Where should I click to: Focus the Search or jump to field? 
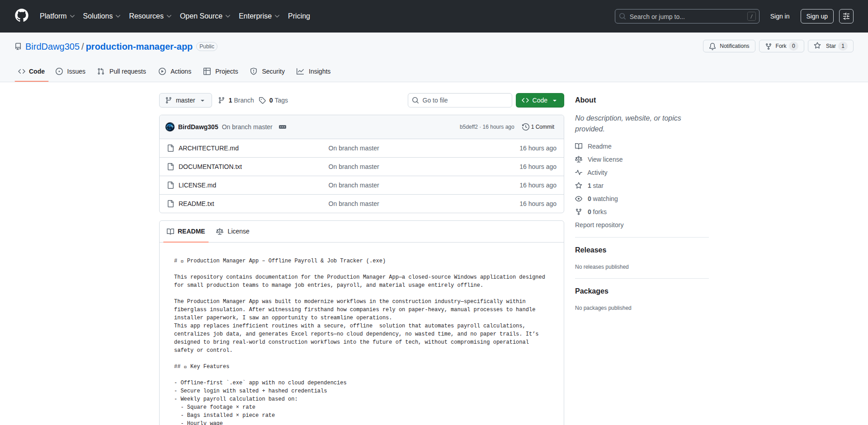point(687,16)
